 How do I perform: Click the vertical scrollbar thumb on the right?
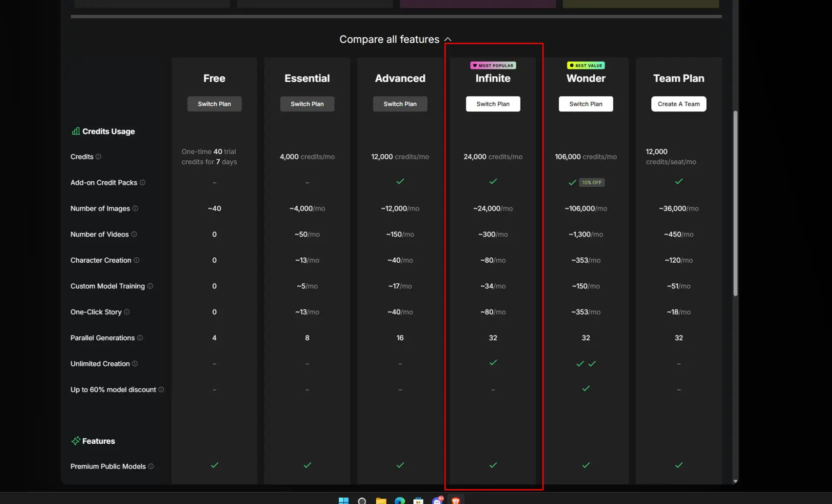(735, 204)
